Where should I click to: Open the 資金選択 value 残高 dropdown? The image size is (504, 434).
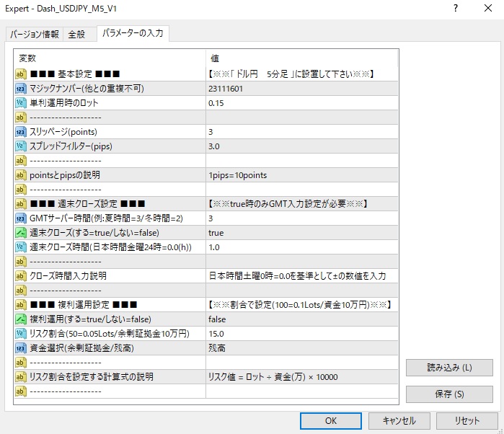click(302, 348)
